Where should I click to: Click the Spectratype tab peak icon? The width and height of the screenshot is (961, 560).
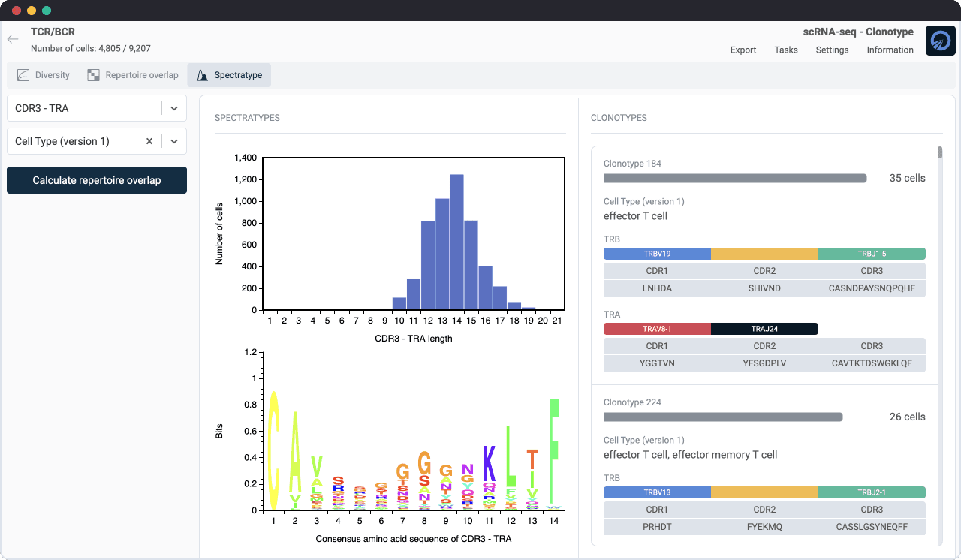(x=202, y=75)
